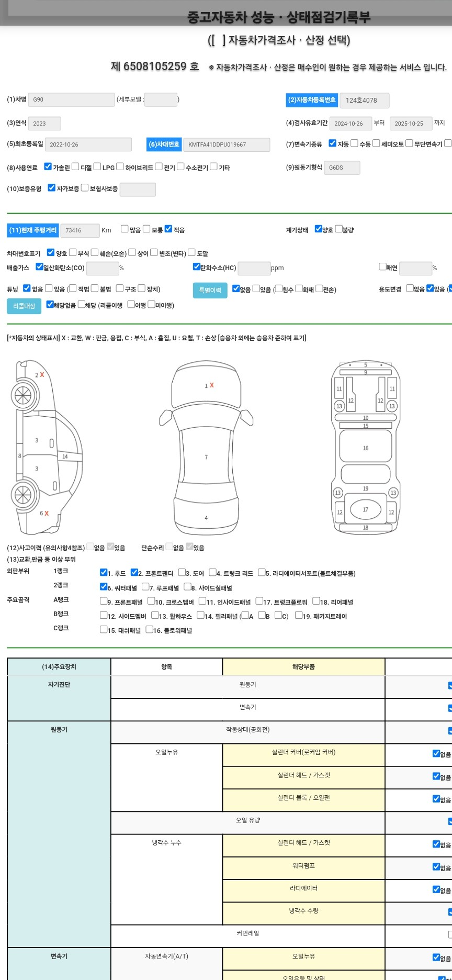Mark the 불량 gauge status checkbox
452x980 pixels.
(338, 229)
